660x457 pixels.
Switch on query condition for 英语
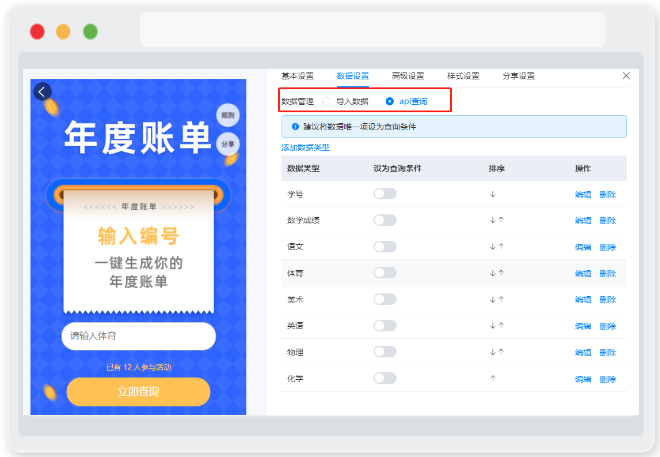(x=385, y=325)
